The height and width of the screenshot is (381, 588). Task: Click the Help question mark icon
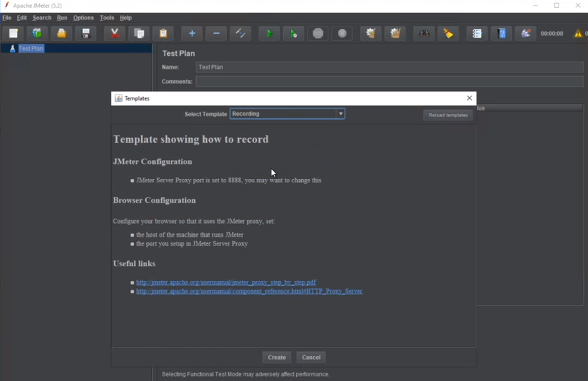501,34
